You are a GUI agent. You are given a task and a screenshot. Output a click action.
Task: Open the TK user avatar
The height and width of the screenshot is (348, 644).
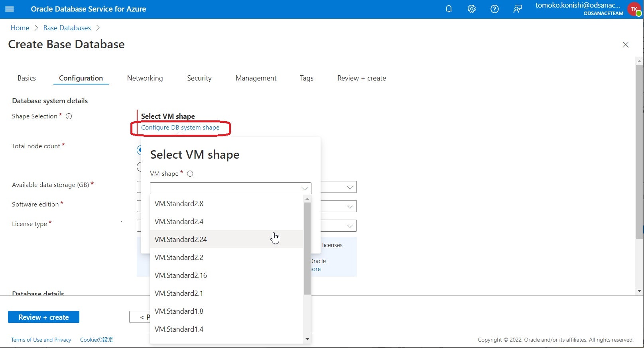pyautogui.click(x=634, y=9)
